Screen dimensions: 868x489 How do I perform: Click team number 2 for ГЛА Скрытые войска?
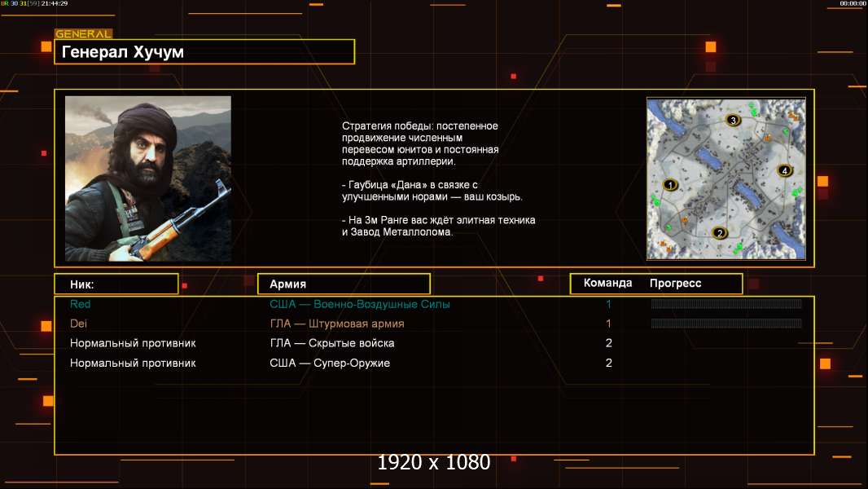[x=609, y=343]
